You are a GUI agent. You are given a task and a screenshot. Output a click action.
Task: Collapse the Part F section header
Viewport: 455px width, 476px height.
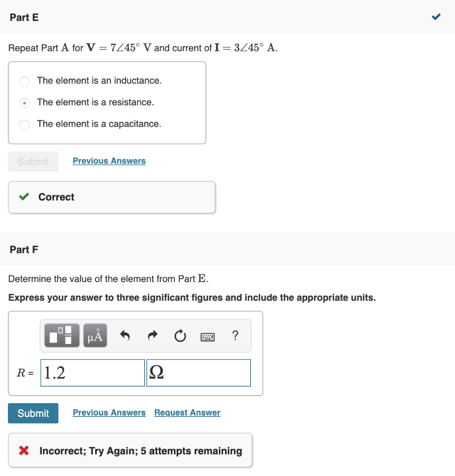[x=24, y=250]
